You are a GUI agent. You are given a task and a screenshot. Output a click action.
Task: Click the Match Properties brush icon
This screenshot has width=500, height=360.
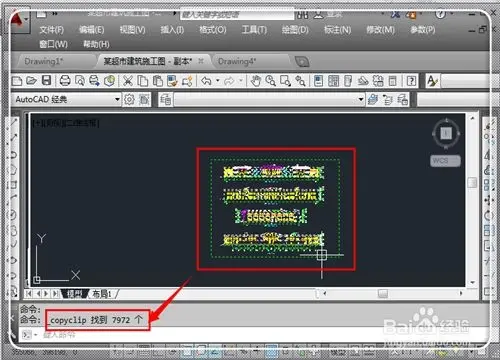pyautogui.click(x=172, y=81)
